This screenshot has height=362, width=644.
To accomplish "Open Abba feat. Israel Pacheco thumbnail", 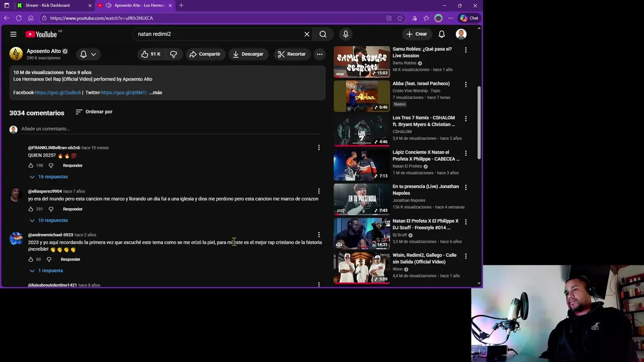I will [362, 96].
